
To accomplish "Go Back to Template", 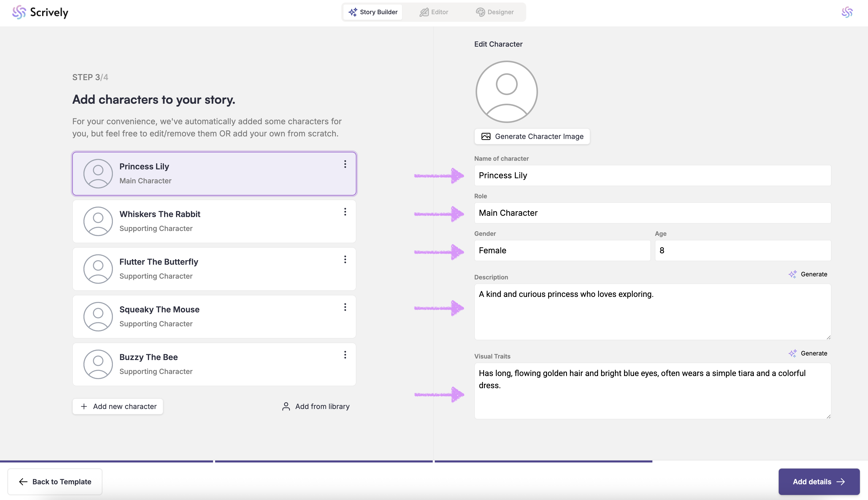I will (55, 481).
